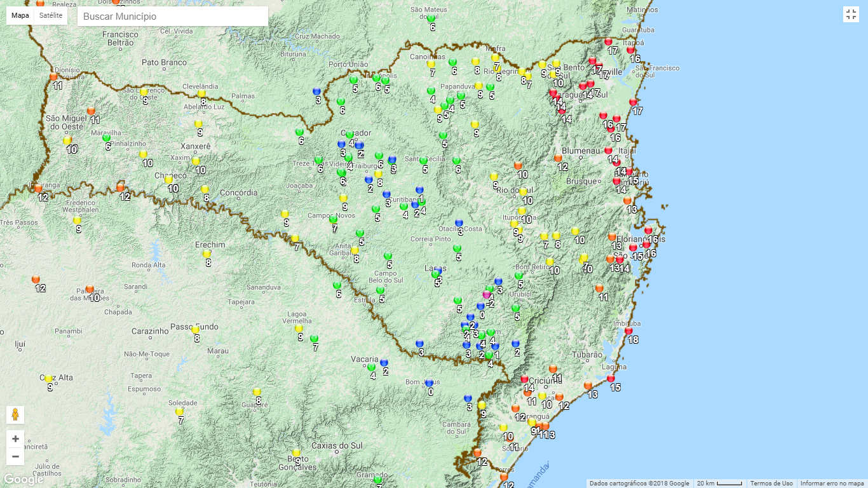The height and width of the screenshot is (488, 868).
Task: Select yellow marker 9 near Abelardo Luz
Action: coord(198,124)
